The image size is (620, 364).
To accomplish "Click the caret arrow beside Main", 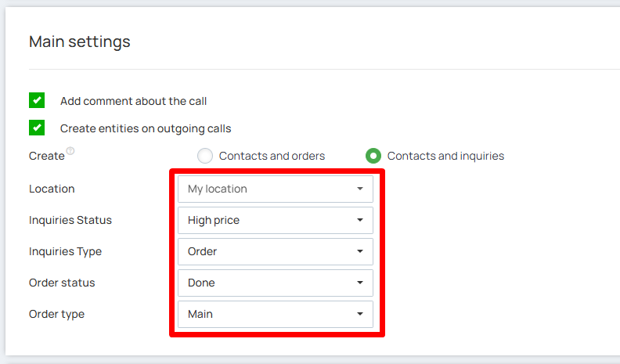I will point(359,314).
